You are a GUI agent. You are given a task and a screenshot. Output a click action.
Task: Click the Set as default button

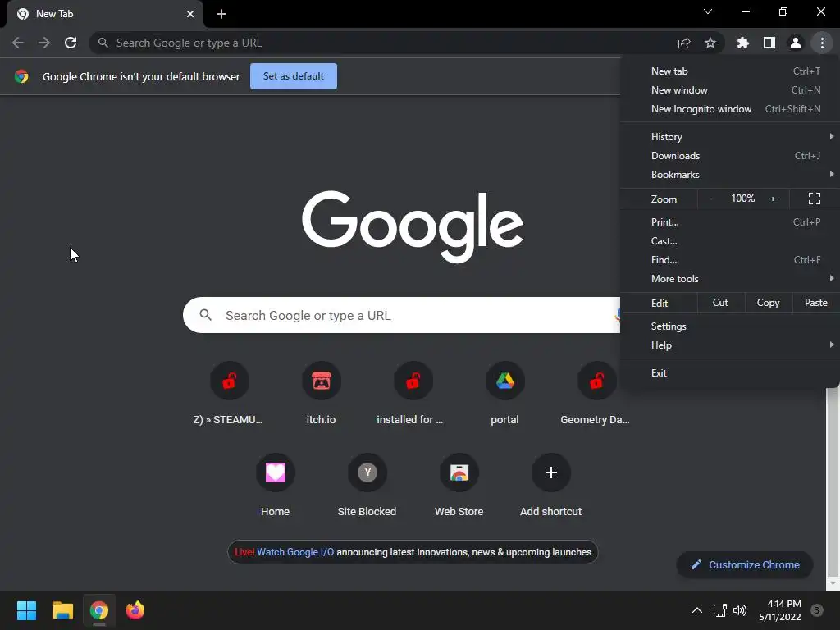point(294,76)
